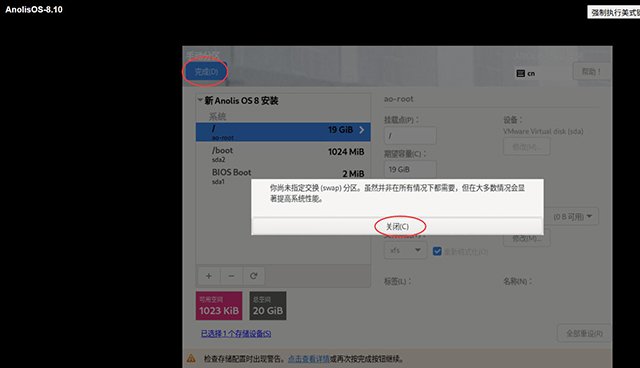Click the keyboard layout cn icon
The width and height of the screenshot is (640, 368).
pyautogui.click(x=526, y=73)
